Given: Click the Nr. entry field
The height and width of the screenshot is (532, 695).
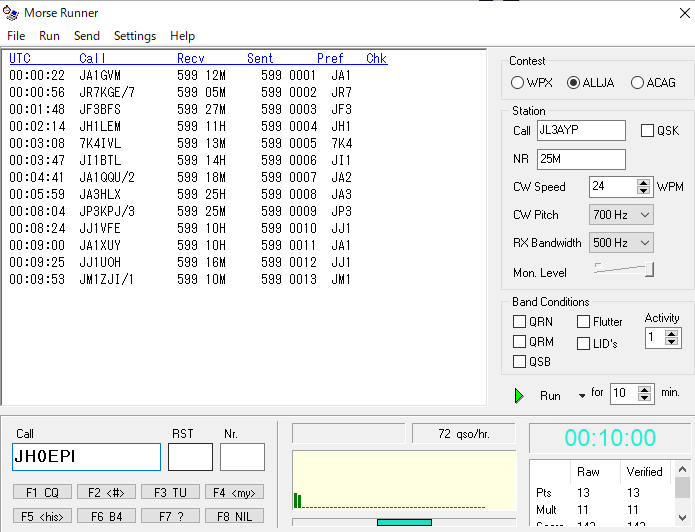Looking at the screenshot, I should pos(242,457).
